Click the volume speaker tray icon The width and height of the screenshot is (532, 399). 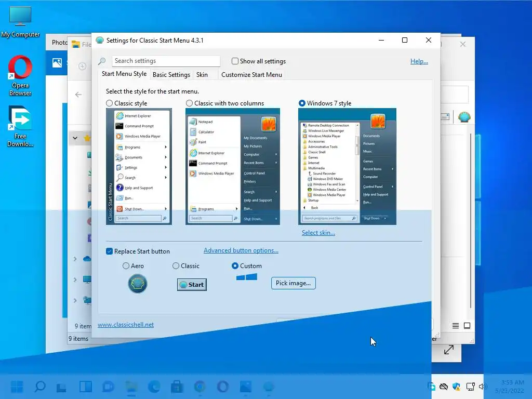pyautogui.click(x=483, y=387)
